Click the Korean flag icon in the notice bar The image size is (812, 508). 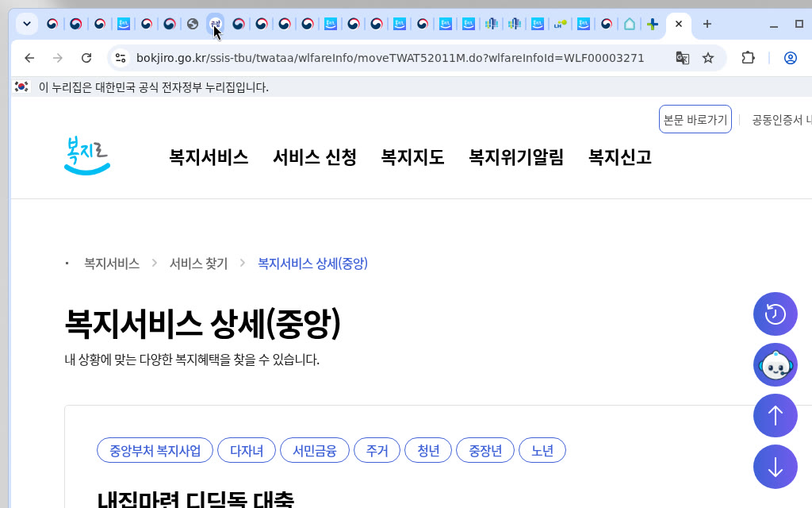pos(21,87)
